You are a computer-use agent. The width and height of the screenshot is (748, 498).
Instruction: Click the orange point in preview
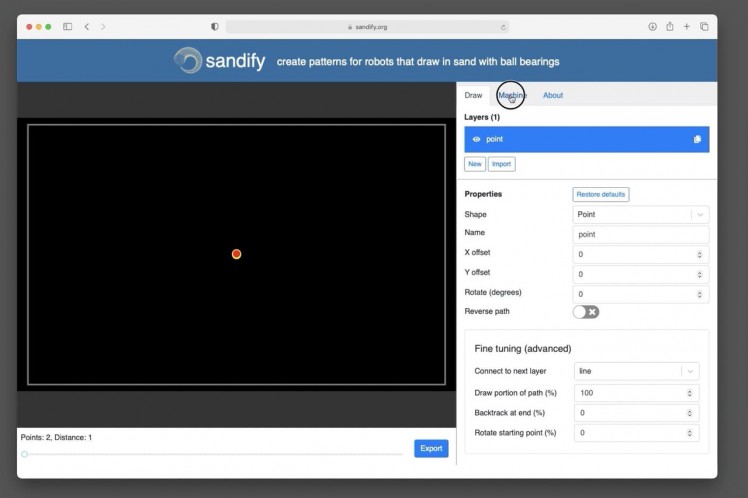pyautogui.click(x=236, y=254)
